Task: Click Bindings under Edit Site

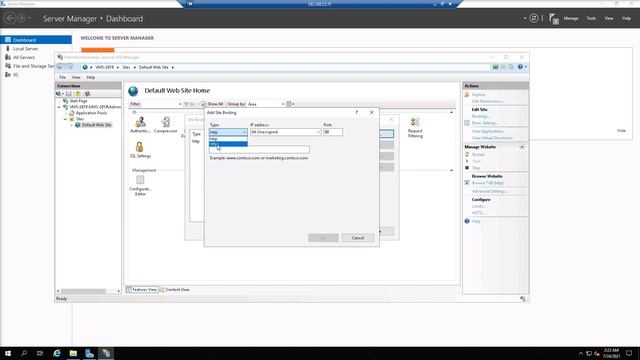Action: [480, 116]
